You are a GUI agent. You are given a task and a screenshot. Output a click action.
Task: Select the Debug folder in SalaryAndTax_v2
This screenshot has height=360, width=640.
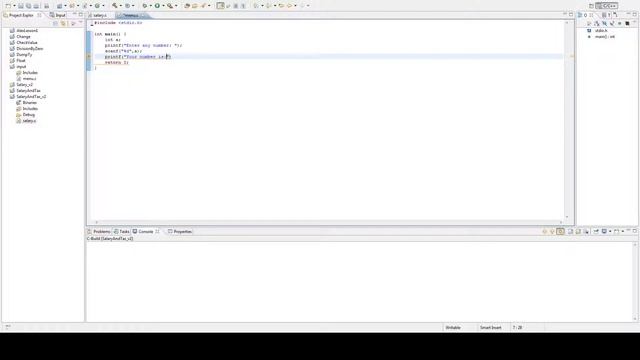coord(29,115)
